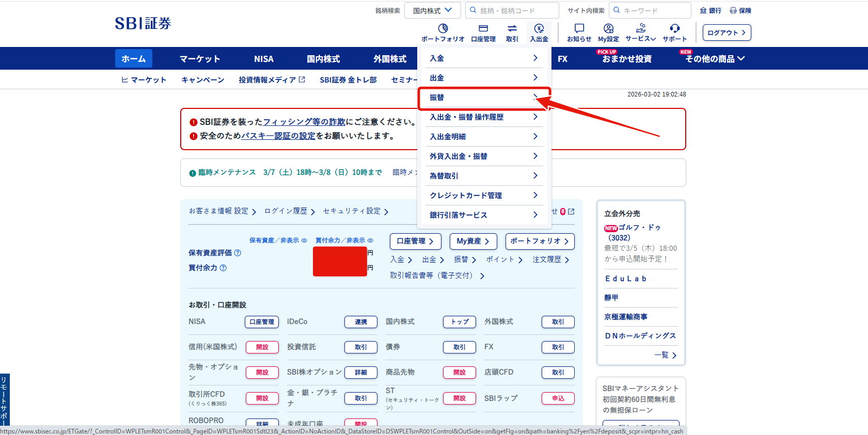Click the 保有資産評価 help question icon
This screenshot has width=868, height=435.
(x=238, y=253)
